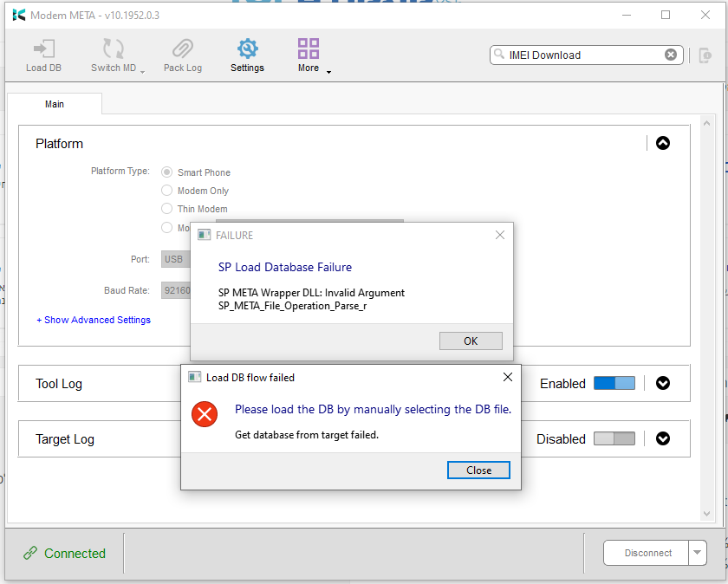
Task: Expand the Target Log section
Action: 662,438
